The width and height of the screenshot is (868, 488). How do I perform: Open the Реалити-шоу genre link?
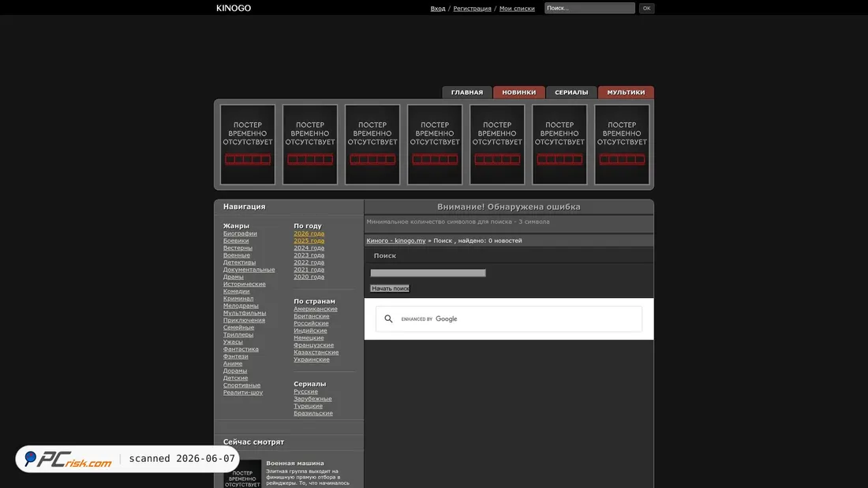[242, 393]
